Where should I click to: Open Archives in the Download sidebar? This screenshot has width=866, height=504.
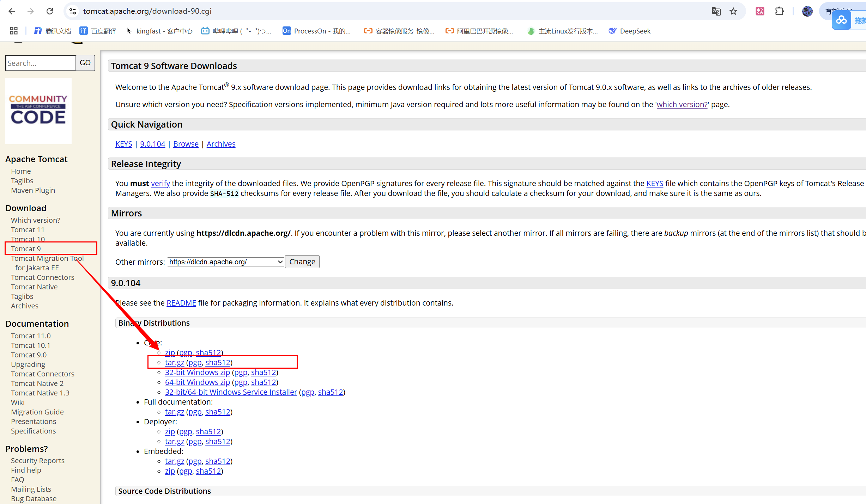click(x=25, y=306)
